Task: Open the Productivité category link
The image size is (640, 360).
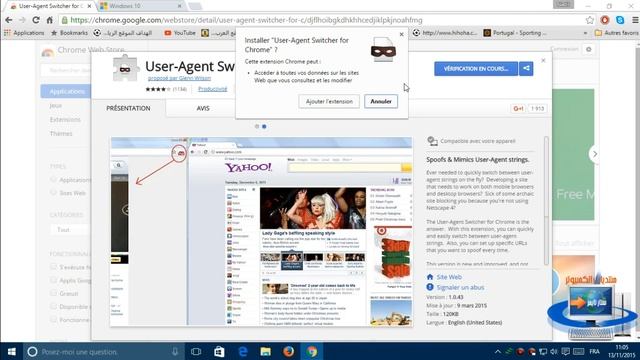Action: [x=212, y=89]
